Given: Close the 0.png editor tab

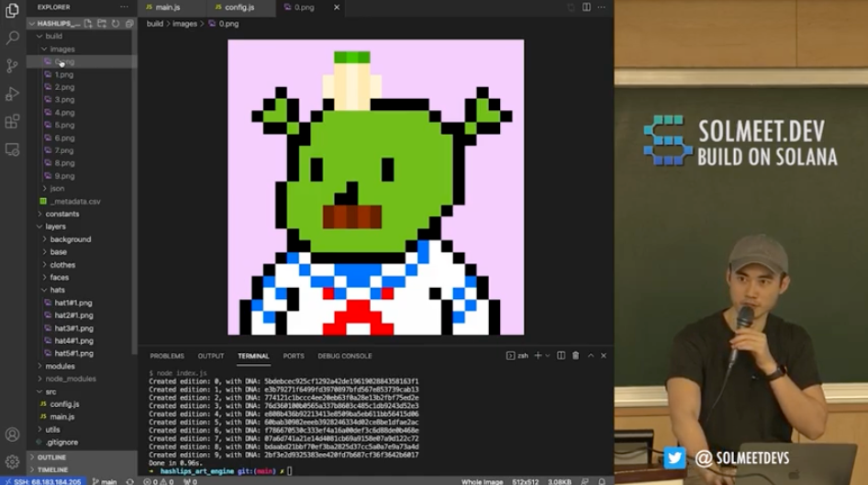Looking at the screenshot, I should (337, 7).
